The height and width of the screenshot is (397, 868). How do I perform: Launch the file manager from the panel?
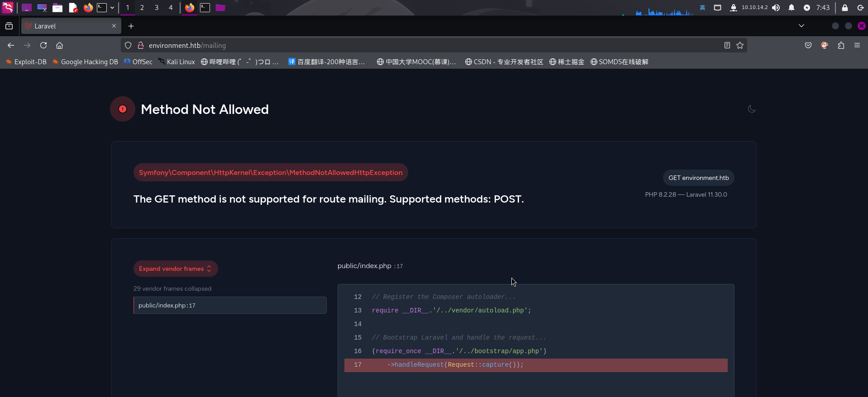(57, 8)
